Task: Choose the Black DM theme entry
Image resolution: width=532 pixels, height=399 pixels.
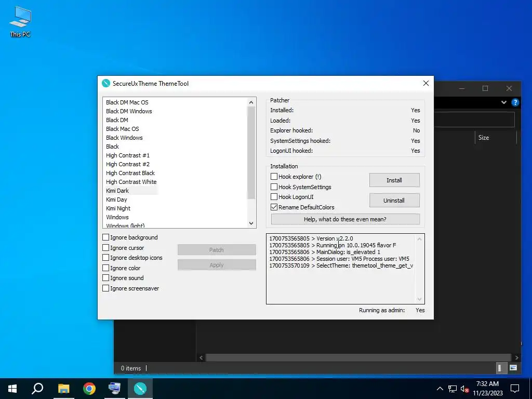Action: coord(117,120)
